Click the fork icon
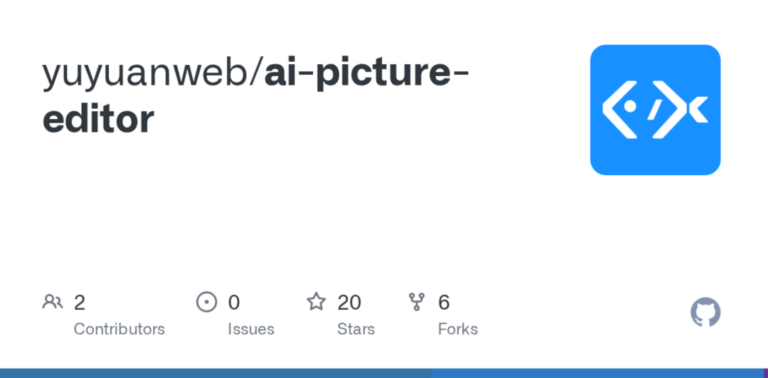Screen dimensions: 768x378 tap(416, 302)
